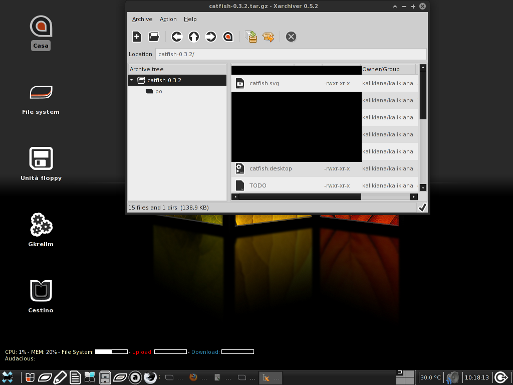Click the workspace switcher in taskbar
Viewport: 513px width, 385px height.
click(405, 377)
